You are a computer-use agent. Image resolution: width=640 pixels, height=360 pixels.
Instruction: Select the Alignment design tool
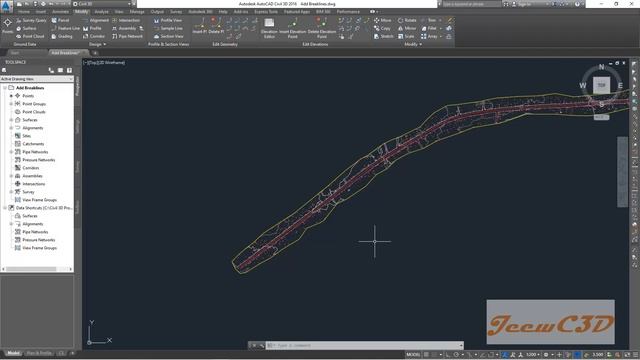[96, 20]
